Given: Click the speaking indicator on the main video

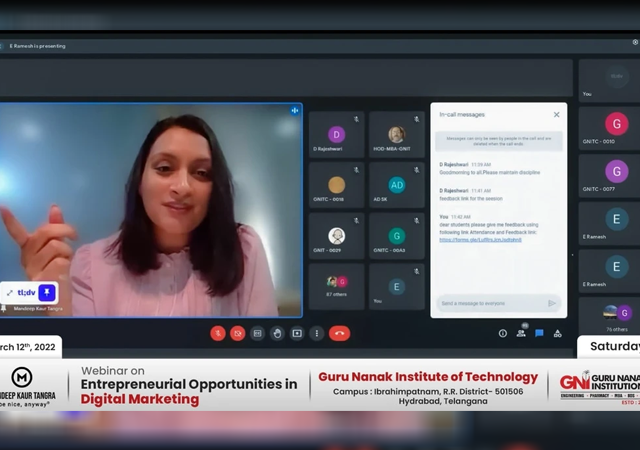Looking at the screenshot, I should (295, 111).
